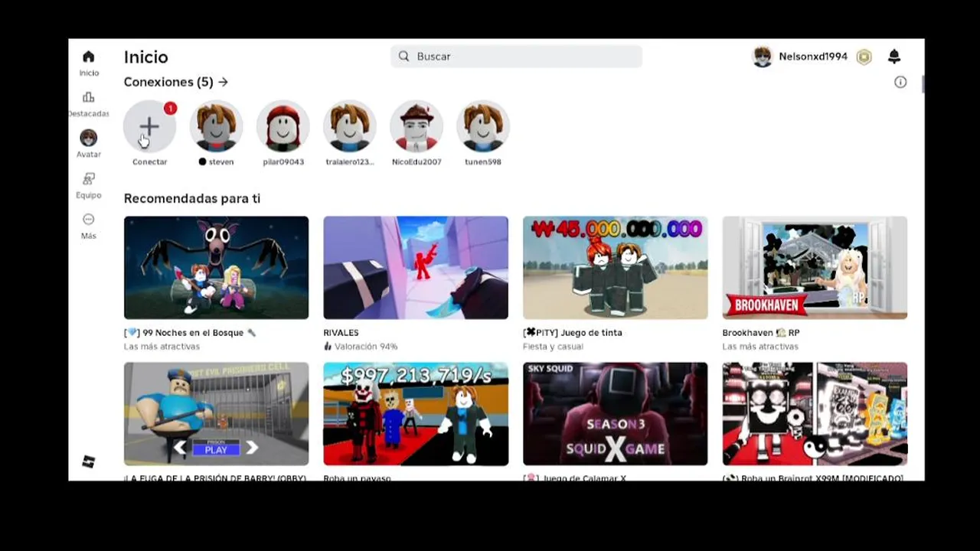The image size is (980, 551).
Task: Click the search magnifier icon
Action: click(x=403, y=57)
